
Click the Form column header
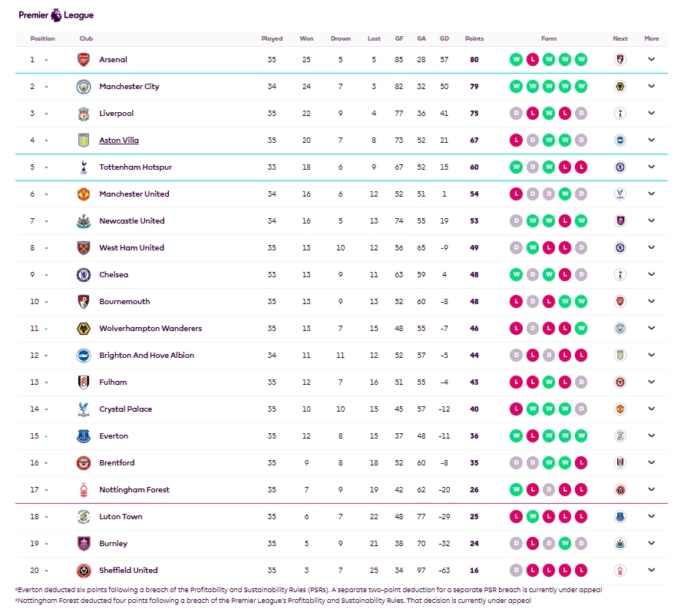pos(549,38)
